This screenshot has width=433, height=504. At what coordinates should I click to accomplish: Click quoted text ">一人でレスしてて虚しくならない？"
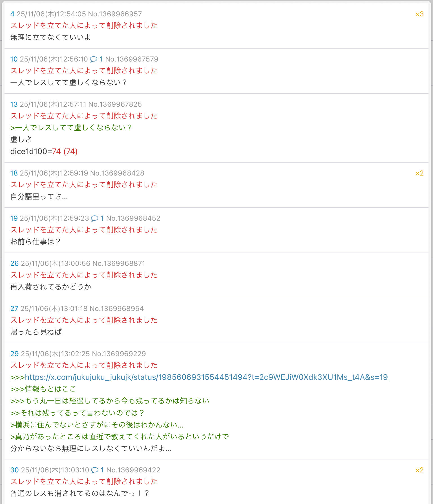(71, 128)
